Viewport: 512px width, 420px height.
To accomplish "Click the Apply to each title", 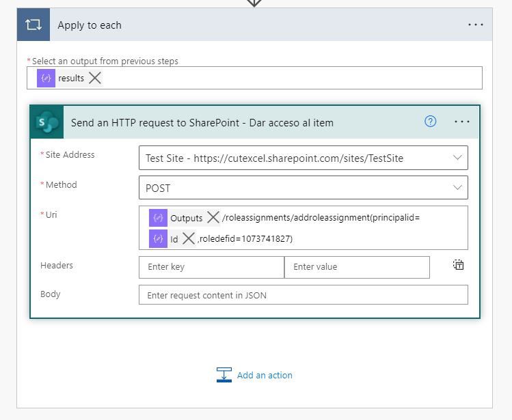I will 90,25.
